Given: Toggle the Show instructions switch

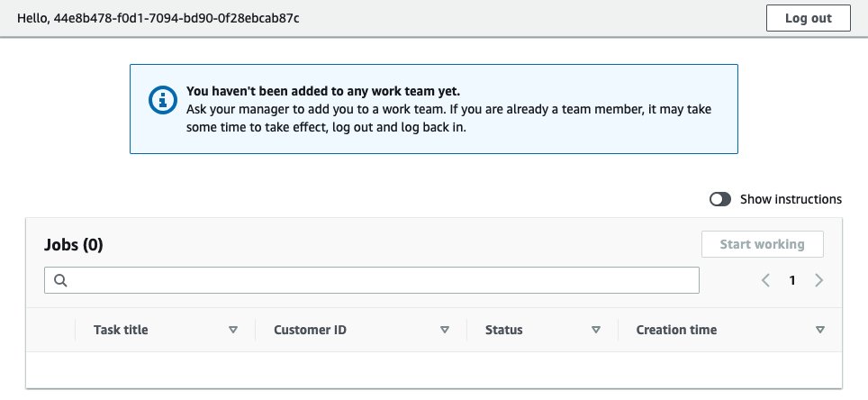Looking at the screenshot, I should point(720,199).
